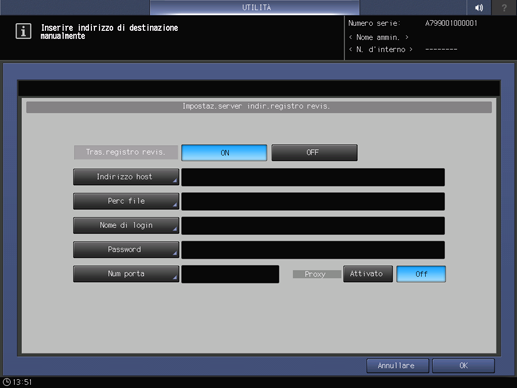Screen dimensions: 517x388
Task: Open the Perc file entry button
Action: 126,201
